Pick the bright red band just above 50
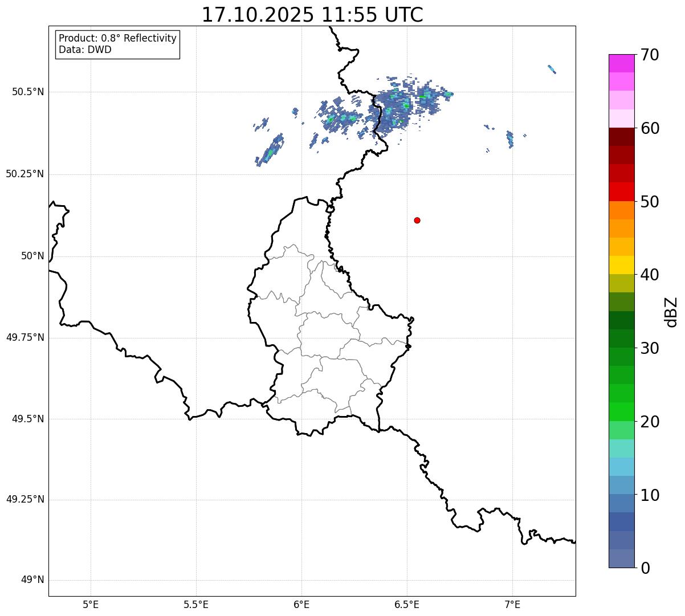The image size is (685, 616). point(621,191)
